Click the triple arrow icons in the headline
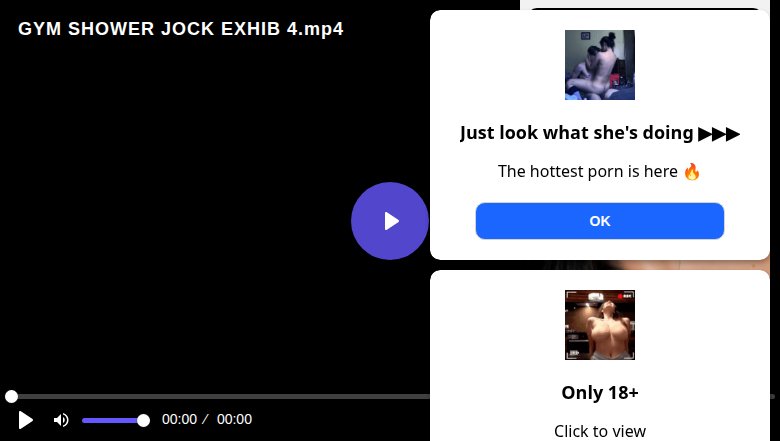 [719, 134]
